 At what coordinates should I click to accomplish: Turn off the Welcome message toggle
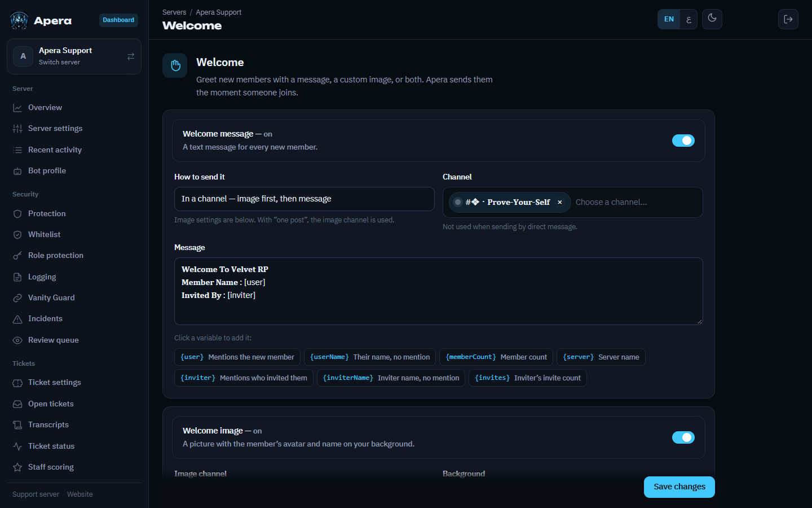tap(683, 141)
